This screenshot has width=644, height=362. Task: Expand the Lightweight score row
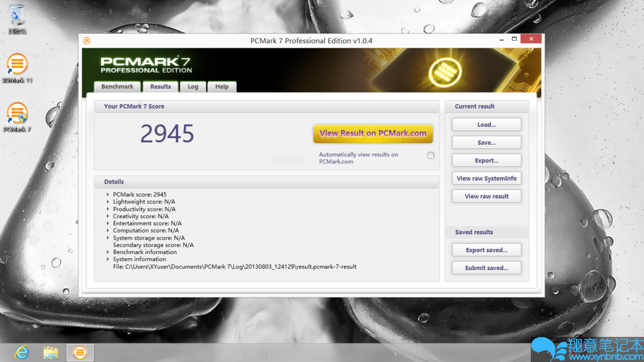pos(108,202)
